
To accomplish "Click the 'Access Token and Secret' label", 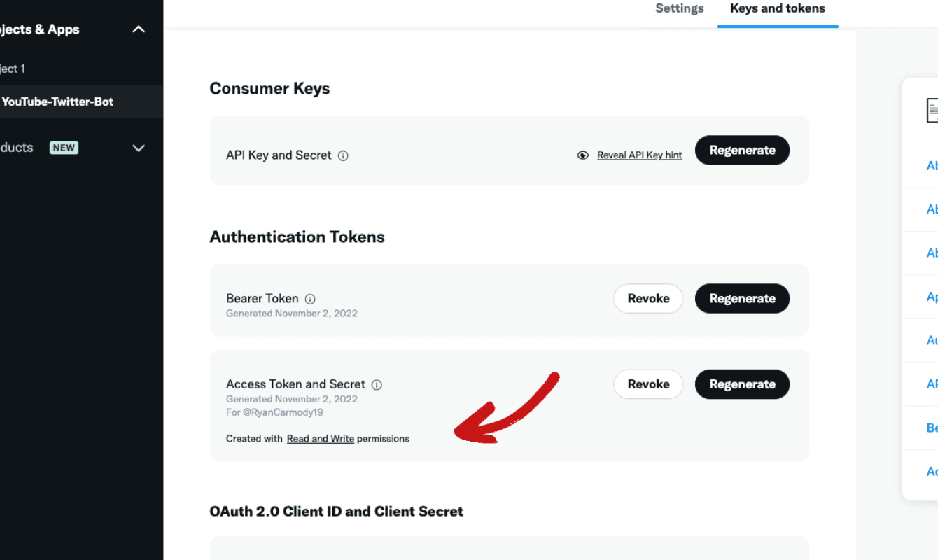I will click(x=295, y=384).
